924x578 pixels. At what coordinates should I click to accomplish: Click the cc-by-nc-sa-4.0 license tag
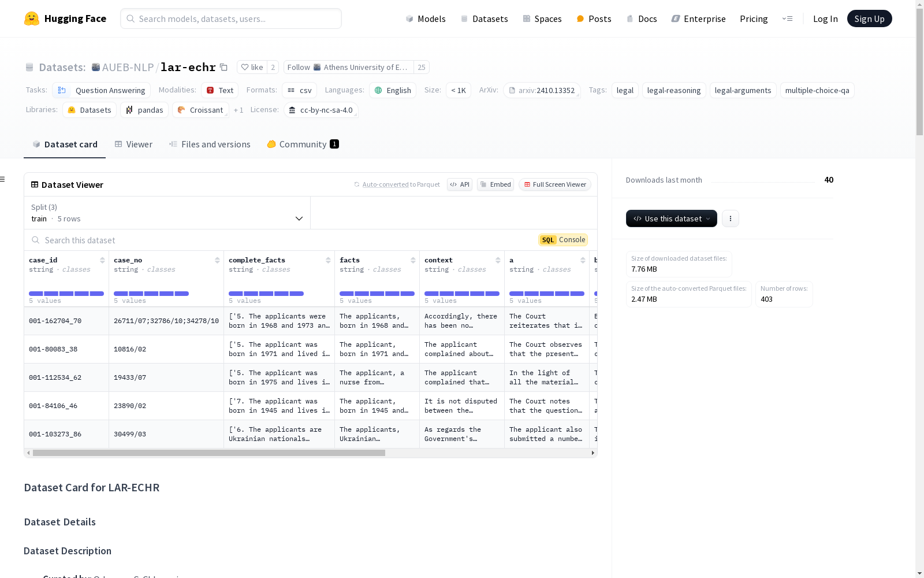tap(321, 110)
